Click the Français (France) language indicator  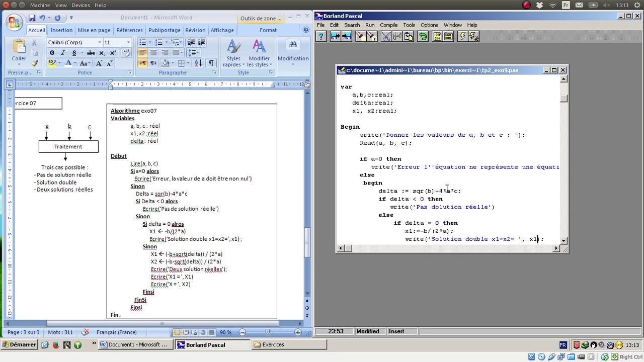tap(116, 332)
